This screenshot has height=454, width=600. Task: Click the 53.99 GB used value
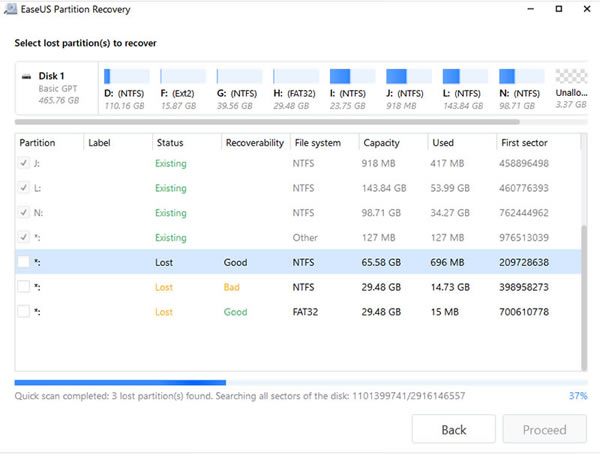tap(450, 188)
